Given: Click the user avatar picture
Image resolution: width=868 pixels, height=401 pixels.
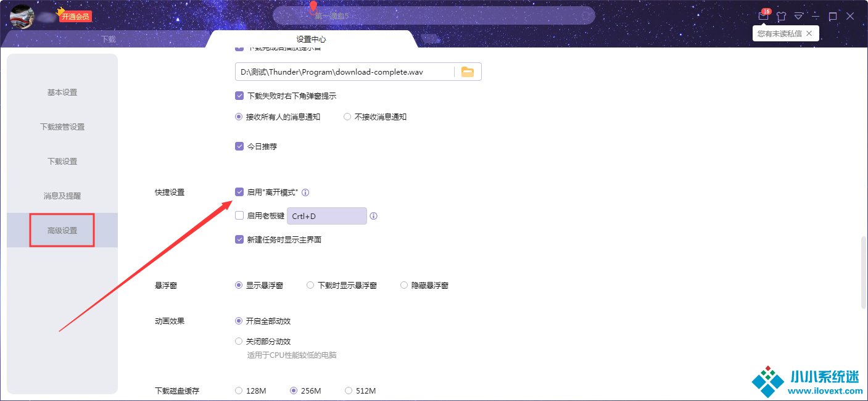Looking at the screenshot, I should click(22, 17).
